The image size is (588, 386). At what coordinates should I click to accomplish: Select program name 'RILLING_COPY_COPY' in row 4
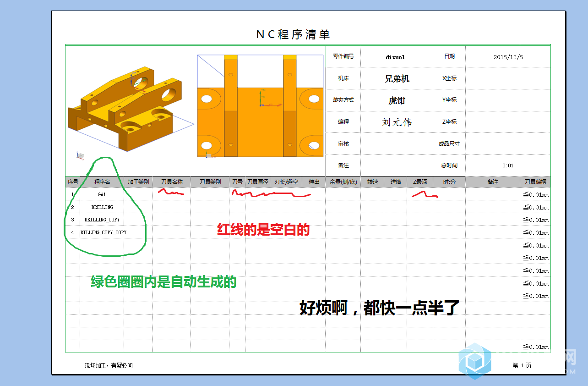pos(103,232)
